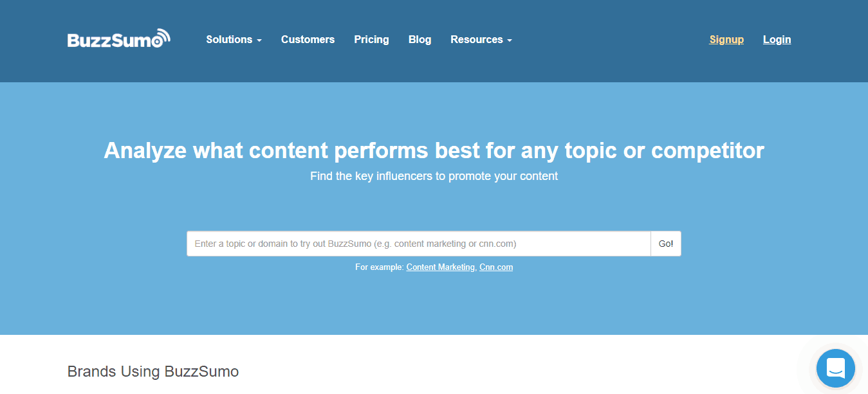Click the caret arrow beside Solutions
The height and width of the screenshot is (394, 868).
(x=259, y=40)
